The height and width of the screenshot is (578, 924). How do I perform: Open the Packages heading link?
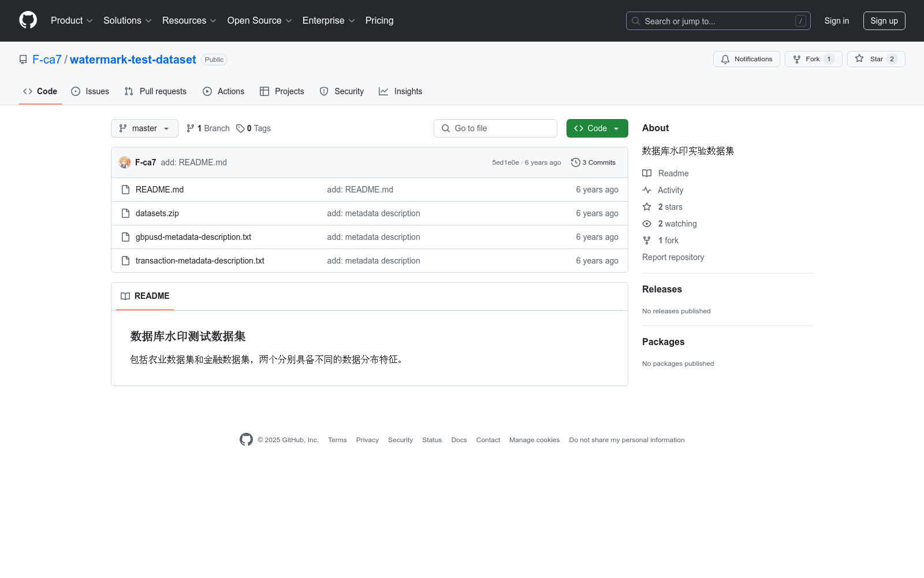pyautogui.click(x=663, y=342)
